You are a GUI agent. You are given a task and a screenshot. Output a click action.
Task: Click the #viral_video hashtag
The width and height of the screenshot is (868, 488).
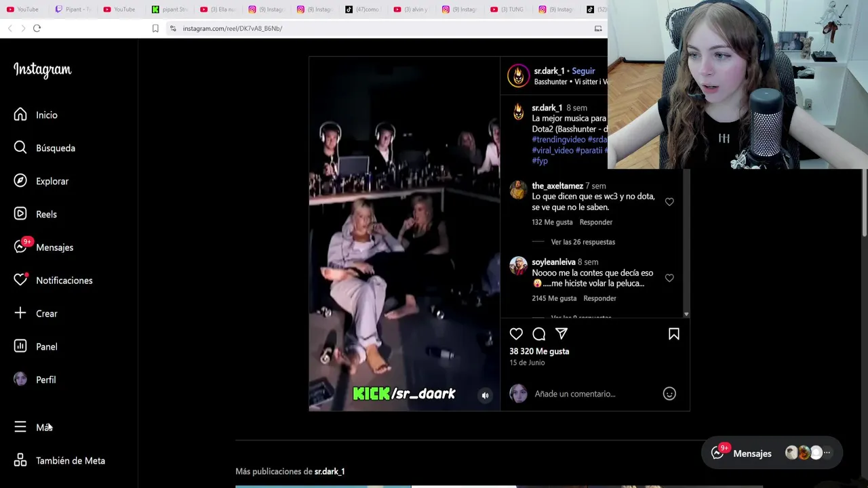coord(553,150)
